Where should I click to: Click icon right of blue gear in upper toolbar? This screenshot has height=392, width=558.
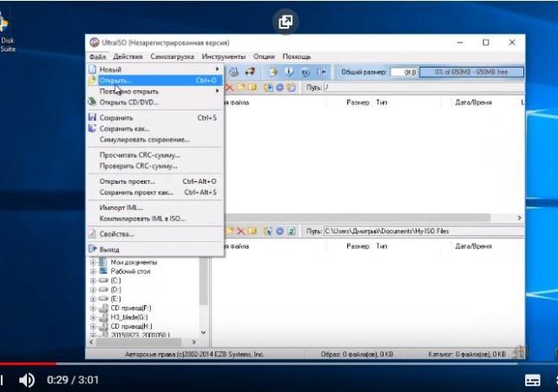(x=292, y=88)
